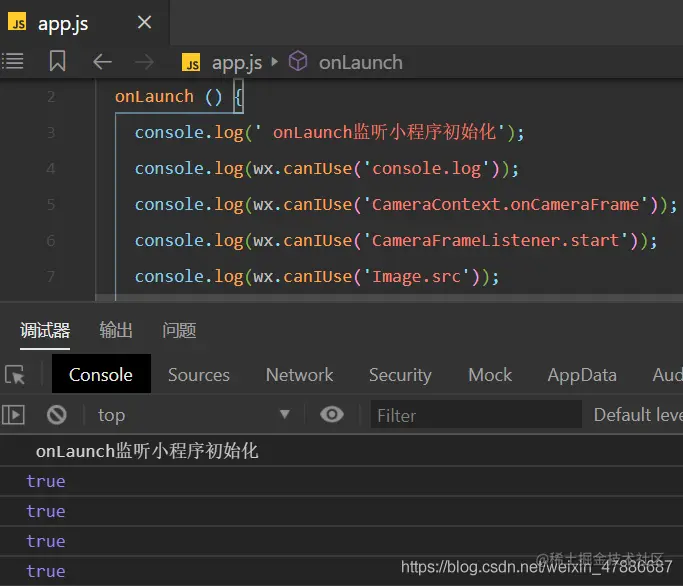This screenshot has height=586, width=683.
Task: Click the bookmark icon in editor toolbar
Action: coord(57,61)
